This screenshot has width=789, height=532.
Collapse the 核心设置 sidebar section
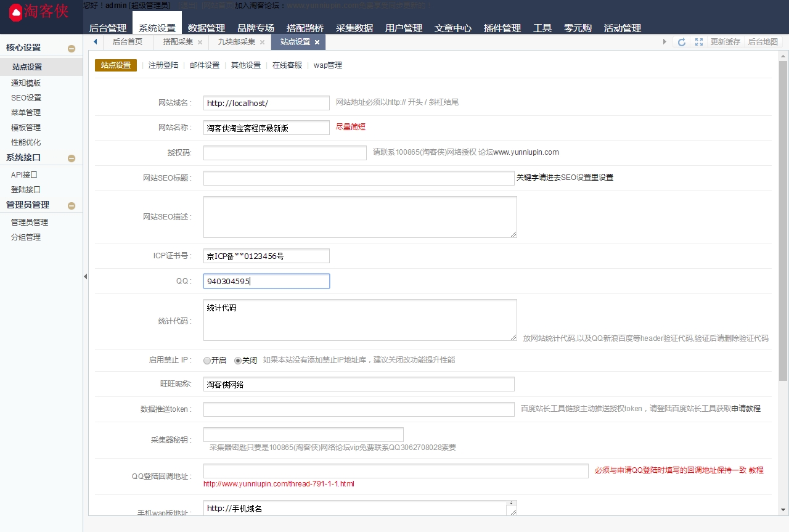72,49
